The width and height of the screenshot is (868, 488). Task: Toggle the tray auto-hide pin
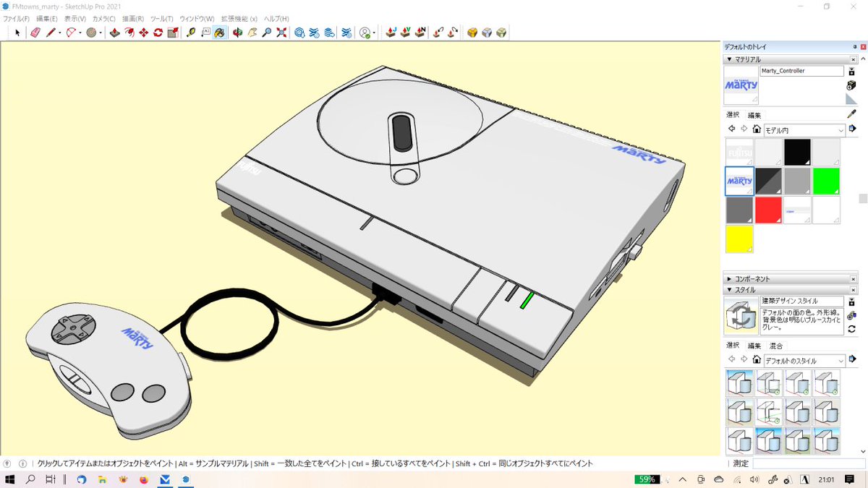point(854,47)
